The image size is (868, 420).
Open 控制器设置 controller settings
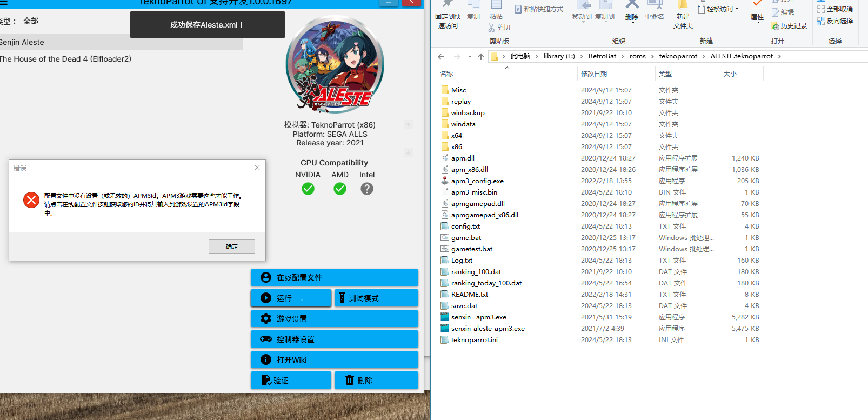pos(334,339)
